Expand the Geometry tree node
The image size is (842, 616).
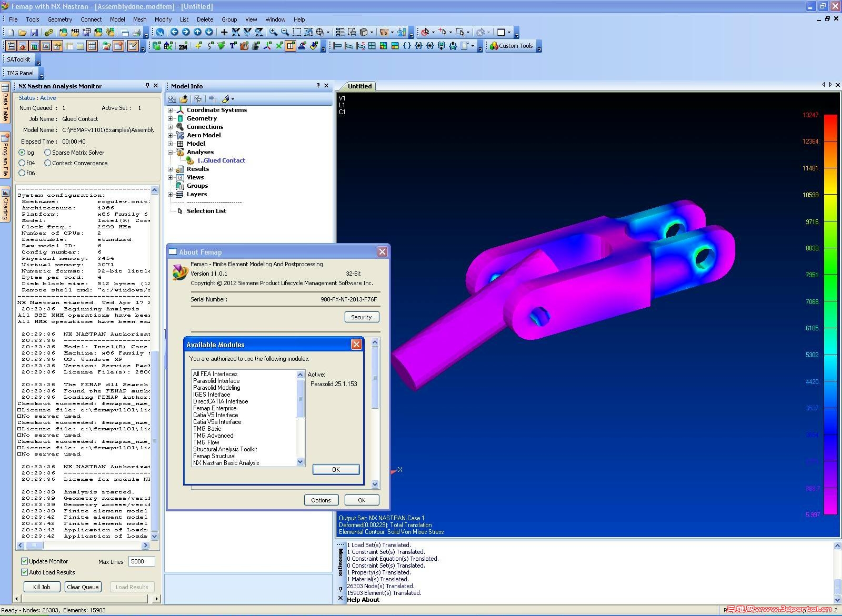pos(170,119)
